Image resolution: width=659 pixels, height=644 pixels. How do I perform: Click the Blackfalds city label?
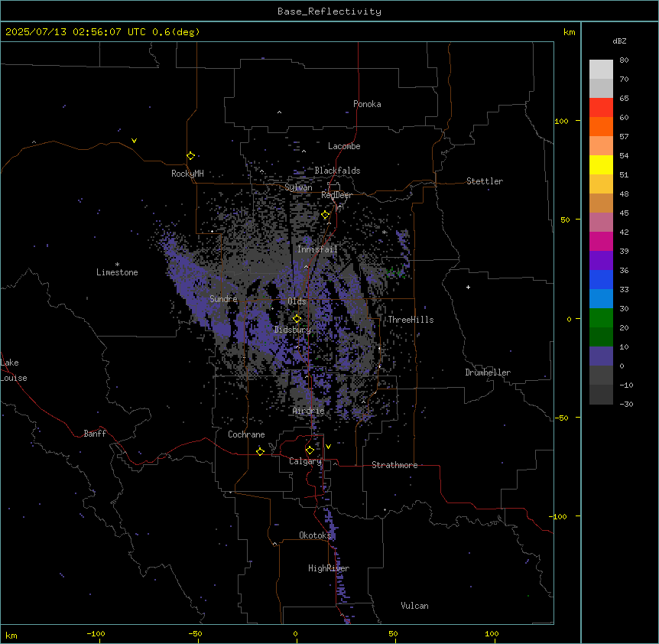coord(337,171)
